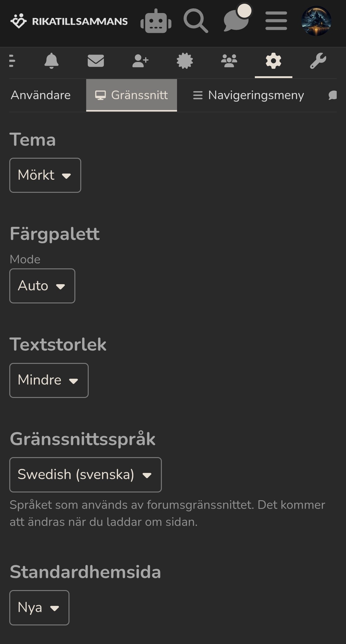The height and width of the screenshot is (644, 346).
Task: Open the Tema dropdown showing Mörkt
Action: 45,175
